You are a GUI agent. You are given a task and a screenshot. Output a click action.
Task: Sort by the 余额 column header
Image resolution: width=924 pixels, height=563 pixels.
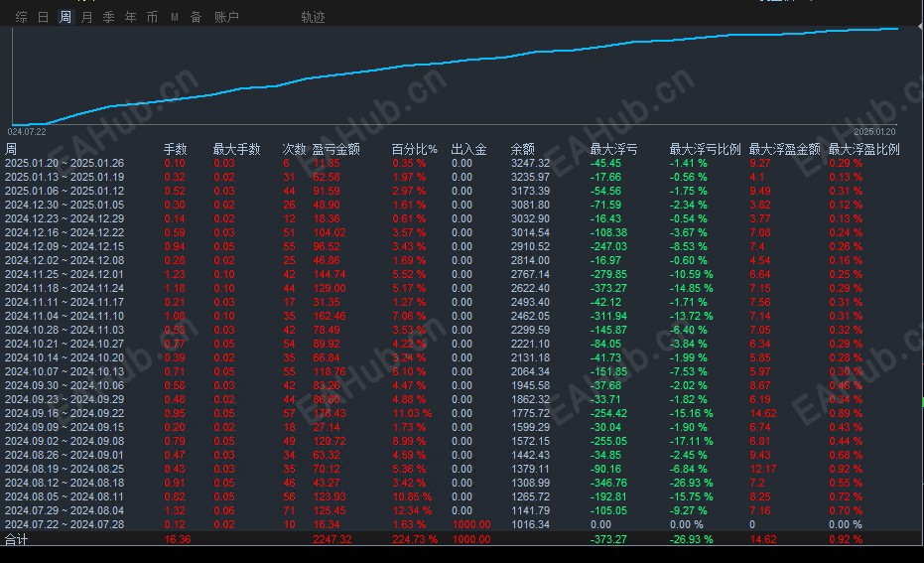tap(523, 149)
